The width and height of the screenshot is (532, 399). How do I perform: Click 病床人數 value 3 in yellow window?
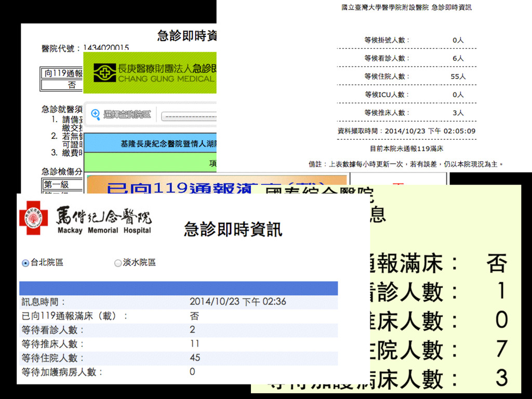[501, 379]
